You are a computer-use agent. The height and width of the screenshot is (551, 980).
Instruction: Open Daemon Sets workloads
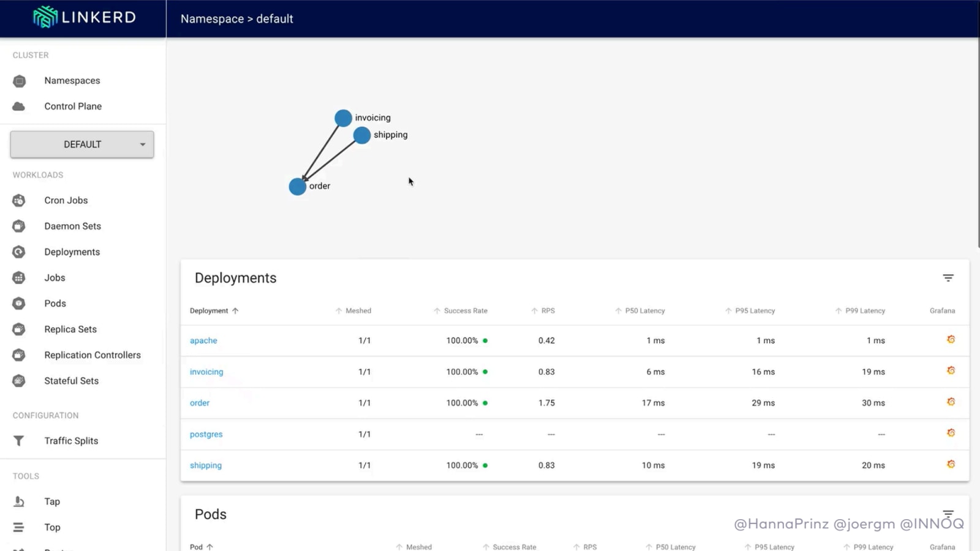[x=72, y=226]
